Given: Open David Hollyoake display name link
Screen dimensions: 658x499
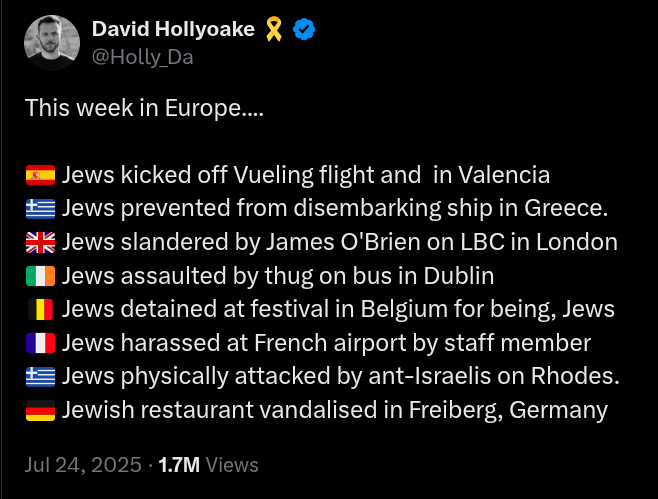Looking at the screenshot, I should point(173,30).
